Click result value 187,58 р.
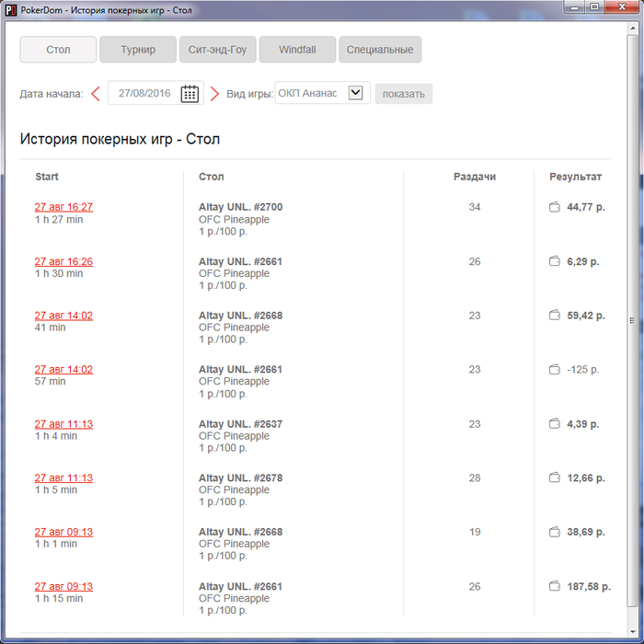 point(589,587)
